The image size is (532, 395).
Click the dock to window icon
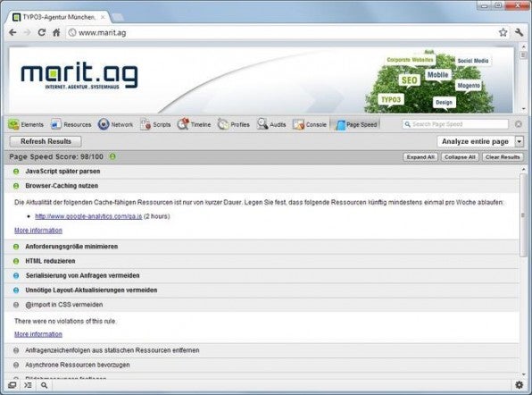[x=12, y=385]
